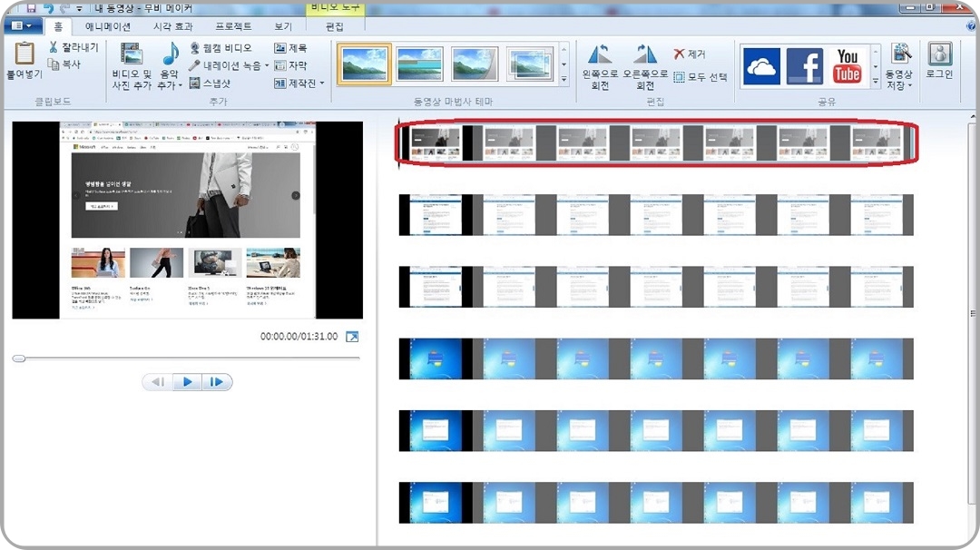Click Sign in (로그인) icon
This screenshot has height=550, width=980.
939,54
